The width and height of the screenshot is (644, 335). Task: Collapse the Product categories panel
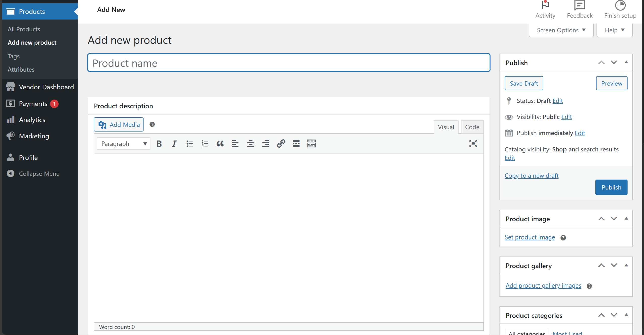tap(626, 315)
